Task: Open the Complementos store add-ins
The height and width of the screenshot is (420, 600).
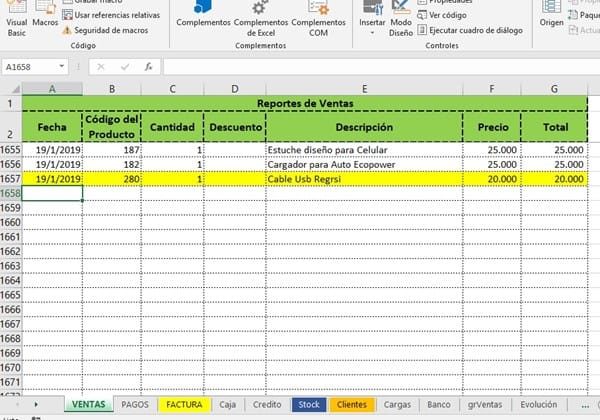Action: pyautogui.click(x=203, y=15)
